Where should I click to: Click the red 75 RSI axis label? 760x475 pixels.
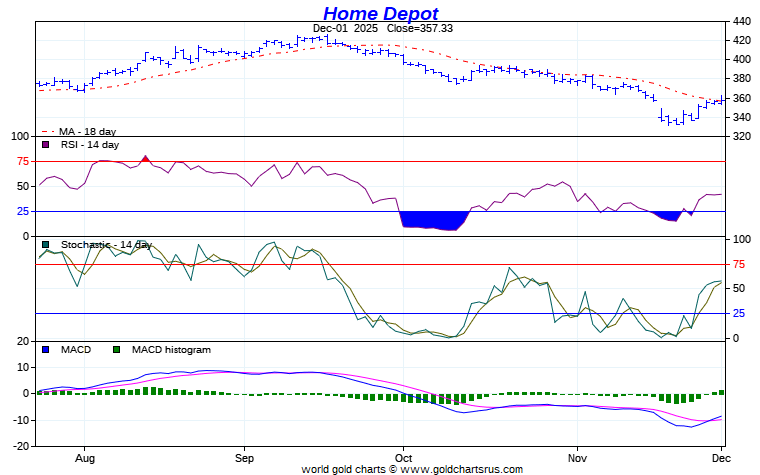tap(23, 161)
